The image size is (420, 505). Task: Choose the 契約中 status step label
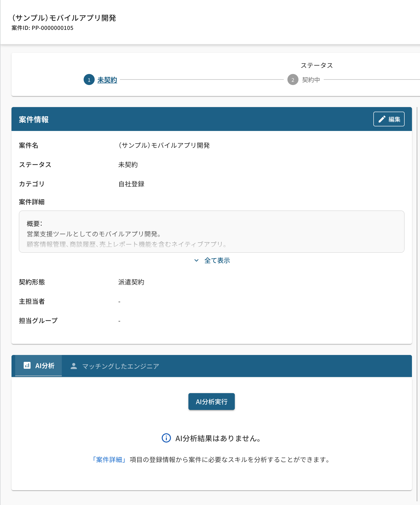pyautogui.click(x=311, y=79)
